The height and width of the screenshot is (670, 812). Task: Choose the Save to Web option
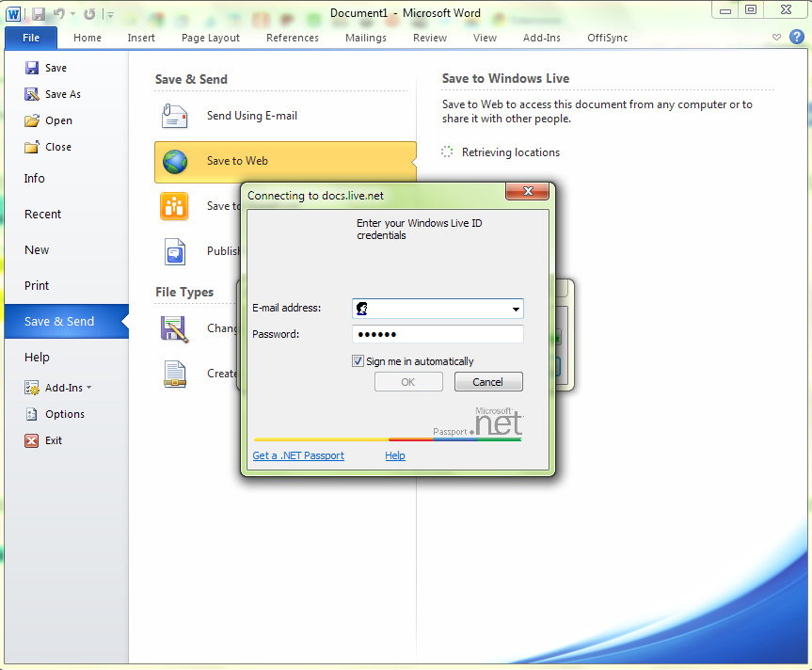285,161
